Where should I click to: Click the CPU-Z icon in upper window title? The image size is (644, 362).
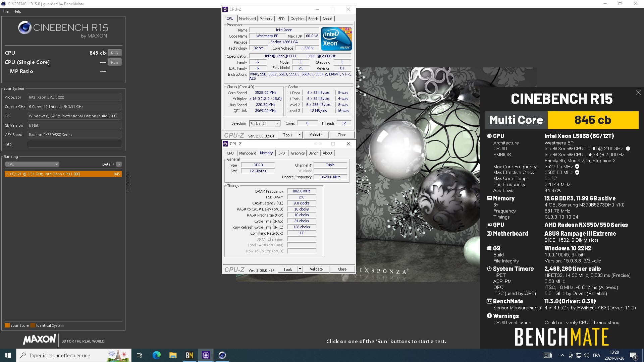[225, 9]
